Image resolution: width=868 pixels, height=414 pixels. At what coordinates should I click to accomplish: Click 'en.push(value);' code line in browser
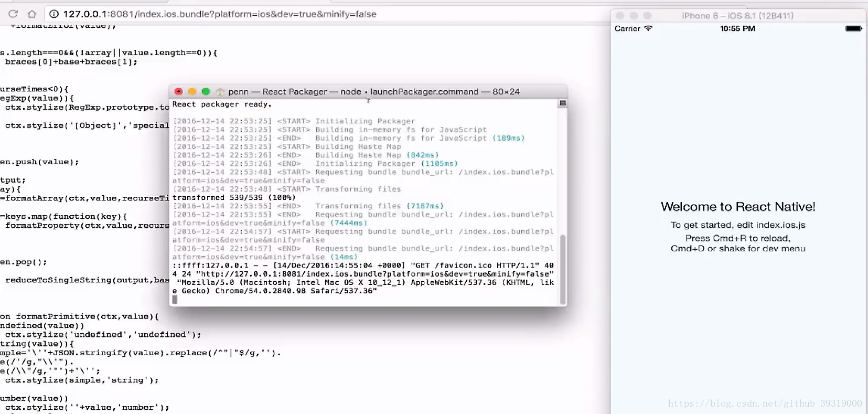coord(39,162)
